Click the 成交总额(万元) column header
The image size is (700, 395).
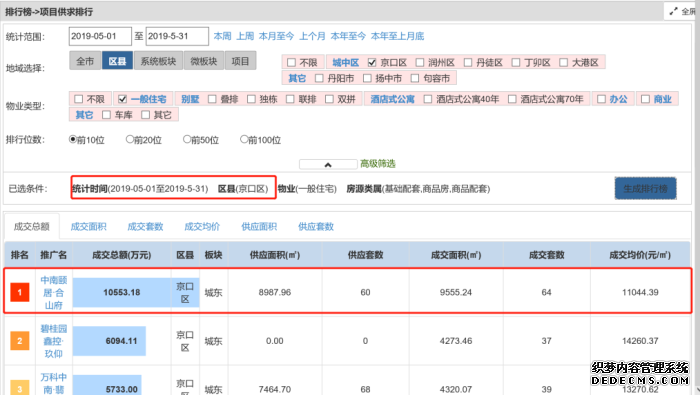(x=122, y=255)
